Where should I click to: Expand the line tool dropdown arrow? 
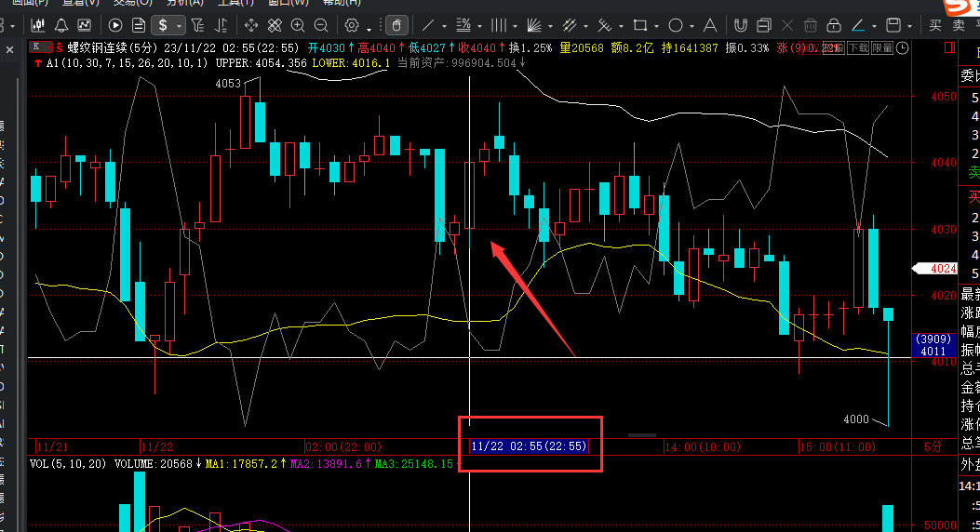pyautogui.click(x=444, y=27)
